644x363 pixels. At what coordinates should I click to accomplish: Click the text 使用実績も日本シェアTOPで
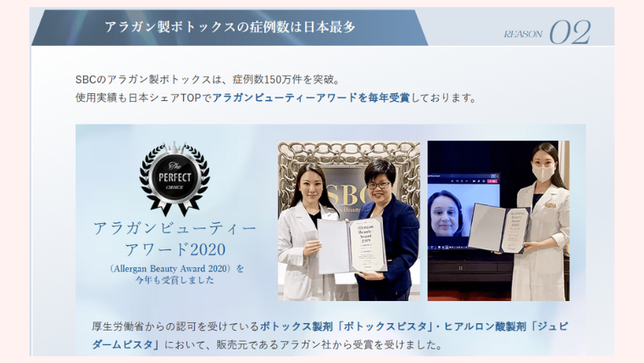[143, 98]
